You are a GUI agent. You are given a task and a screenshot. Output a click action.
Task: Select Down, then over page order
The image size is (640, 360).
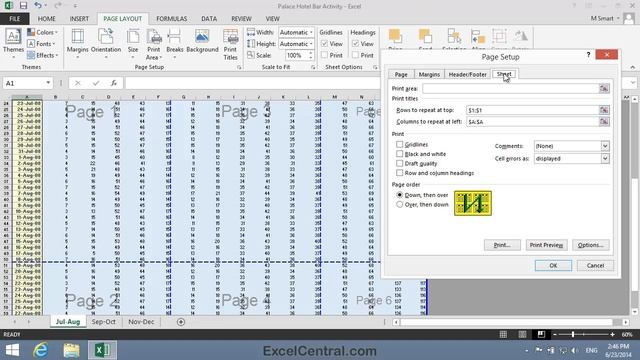click(400, 195)
